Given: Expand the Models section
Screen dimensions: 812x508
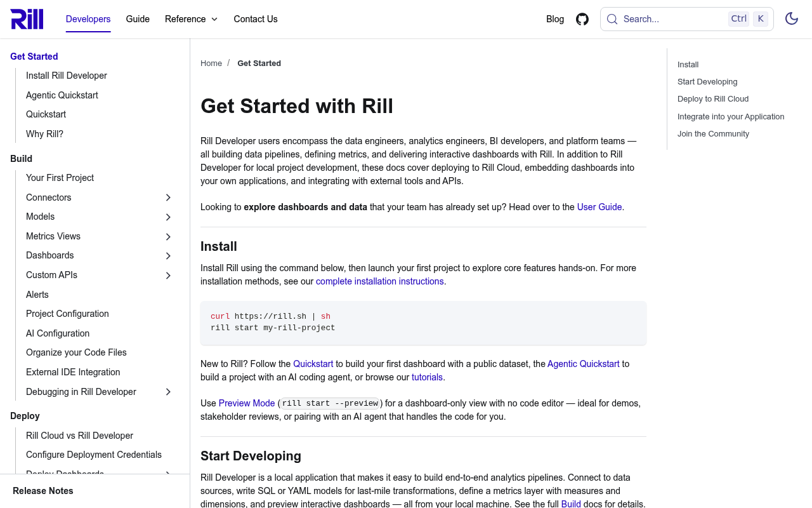Looking at the screenshot, I should point(169,217).
